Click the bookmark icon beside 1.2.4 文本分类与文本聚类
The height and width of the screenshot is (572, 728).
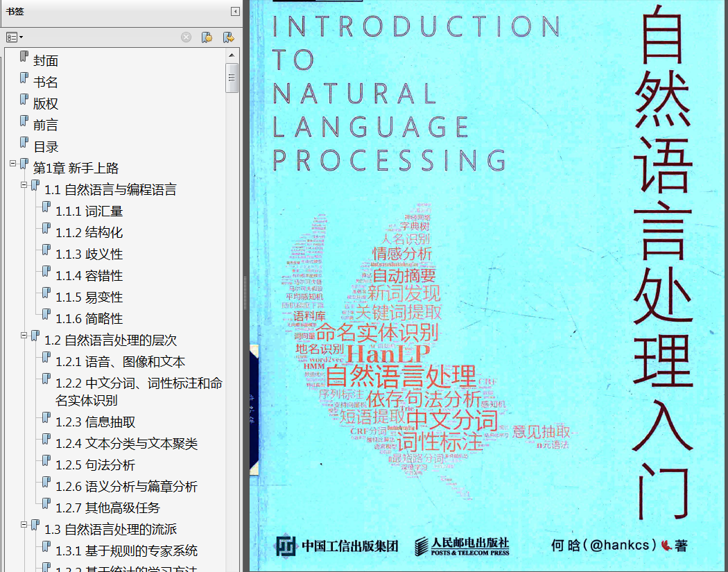[46, 439]
